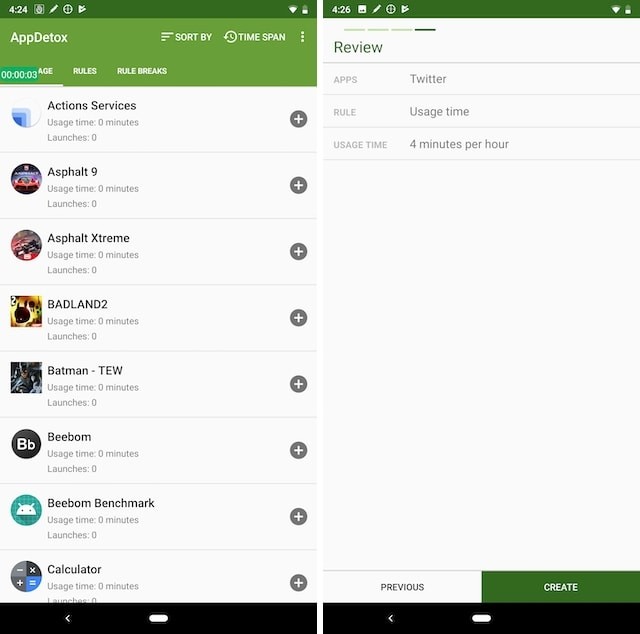Image resolution: width=640 pixels, height=634 pixels.
Task: Open the Time Span selector
Action: [x=254, y=37]
